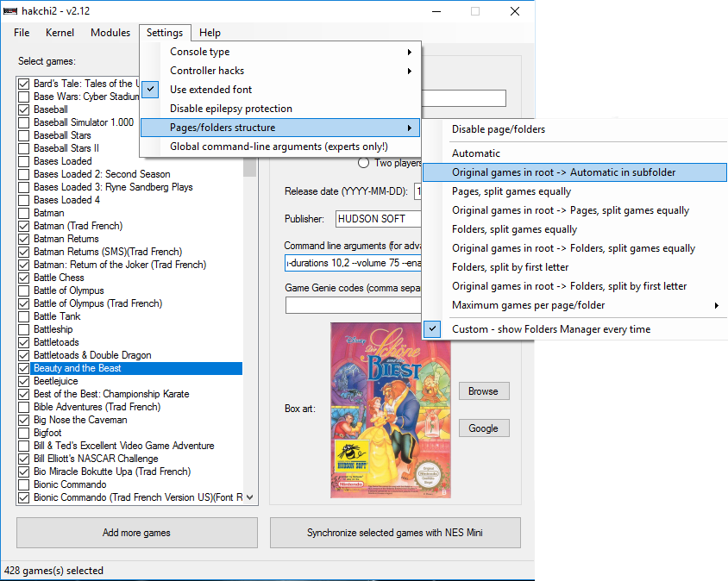Enable the Bionic Commando checkbox

point(23,485)
